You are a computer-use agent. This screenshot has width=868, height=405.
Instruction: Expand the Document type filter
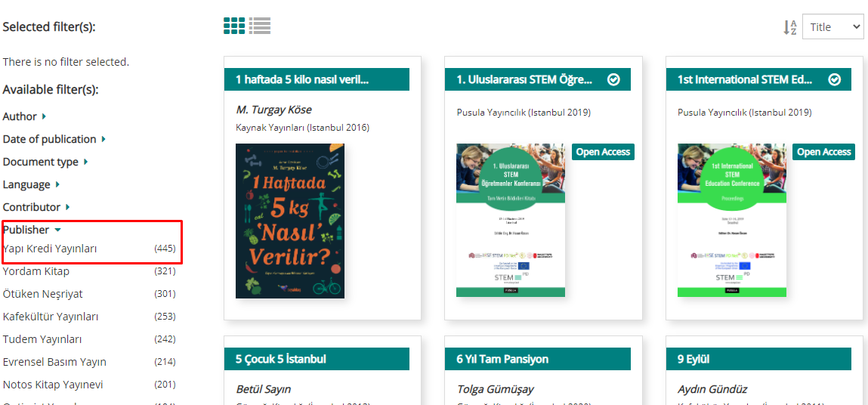pos(45,162)
